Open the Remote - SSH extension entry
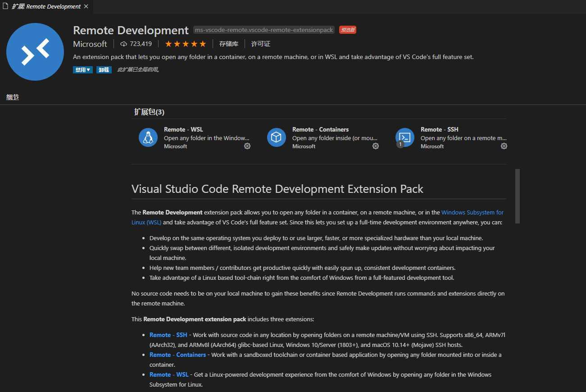Image resolution: width=586 pixels, height=392 pixels. click(450, 137)
